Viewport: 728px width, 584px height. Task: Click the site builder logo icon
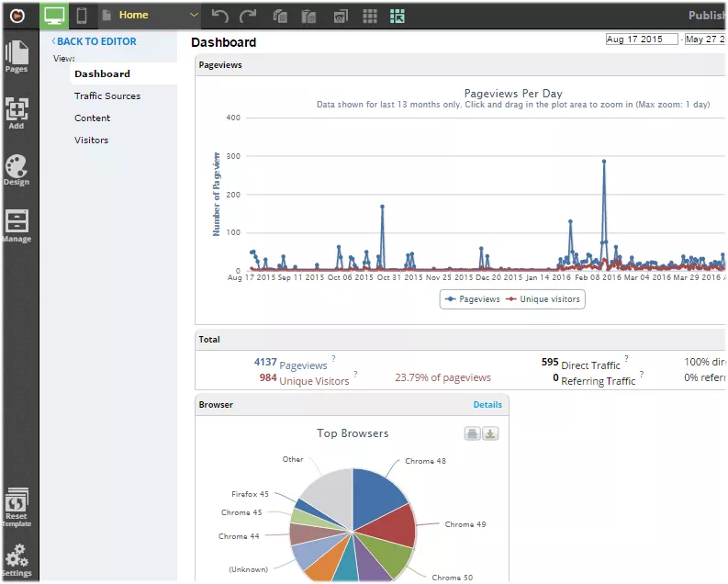coord(17,16)
